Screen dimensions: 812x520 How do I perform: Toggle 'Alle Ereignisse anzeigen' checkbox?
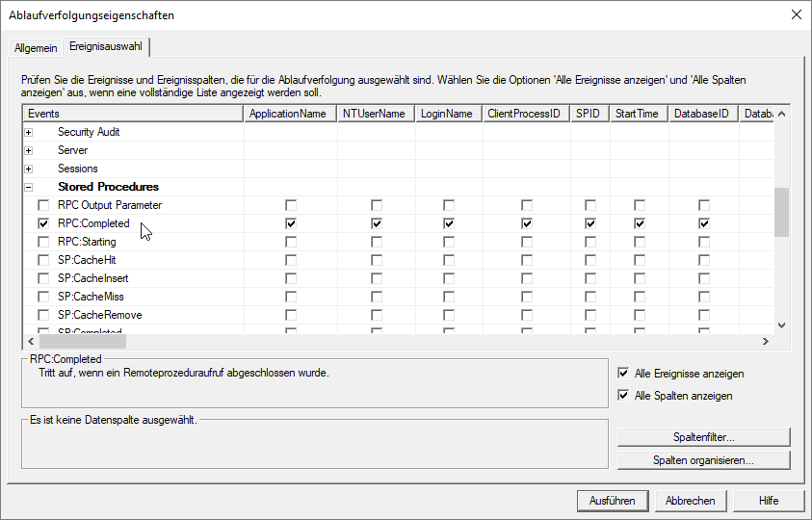(623, 374)
